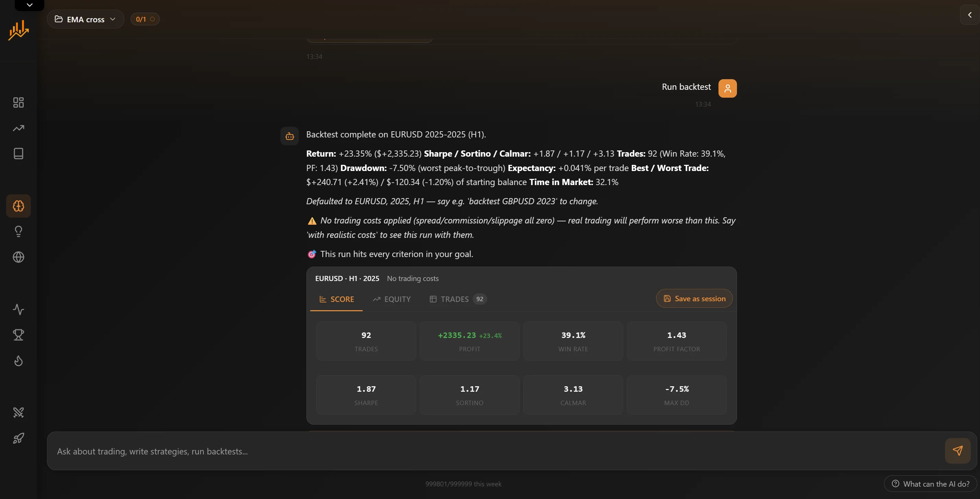980x499 pixels.
Task: Click the 1.17 SORTINO card
Action: pyautogui.click(x=470, y=395)
